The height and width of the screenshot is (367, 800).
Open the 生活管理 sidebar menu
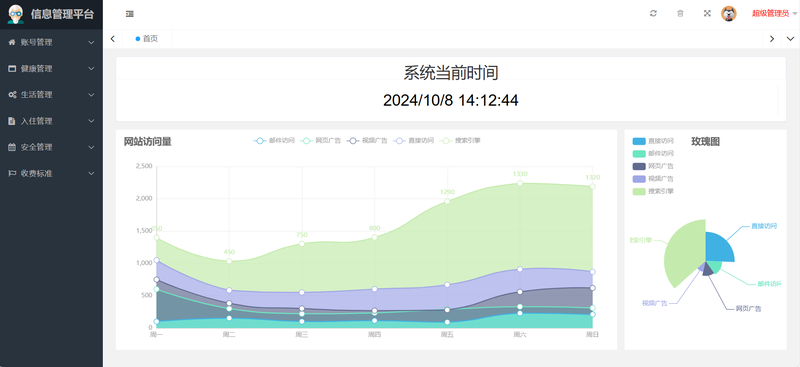(x=51, y=94)
